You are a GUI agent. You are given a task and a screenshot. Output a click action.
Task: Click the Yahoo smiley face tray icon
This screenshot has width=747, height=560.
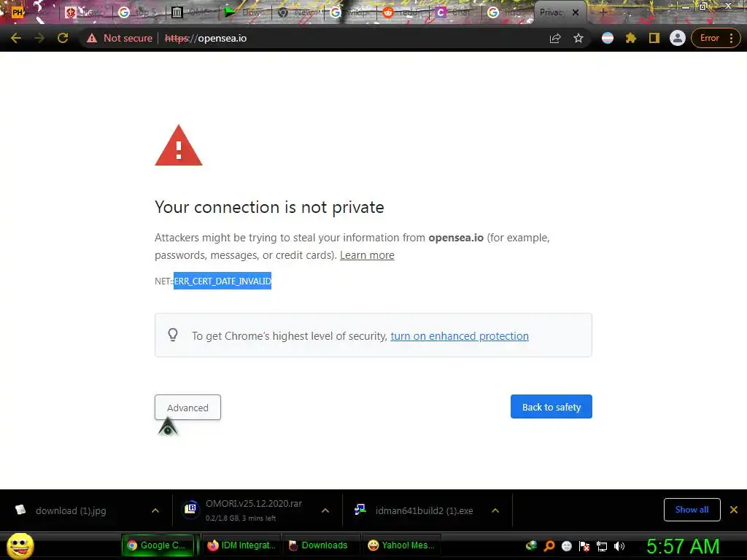click(566, 546)
